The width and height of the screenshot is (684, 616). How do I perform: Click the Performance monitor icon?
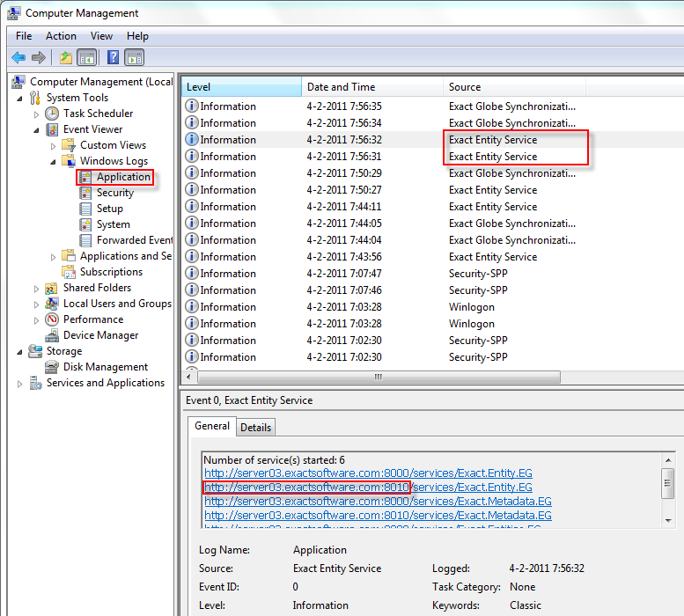coord(52,319)
